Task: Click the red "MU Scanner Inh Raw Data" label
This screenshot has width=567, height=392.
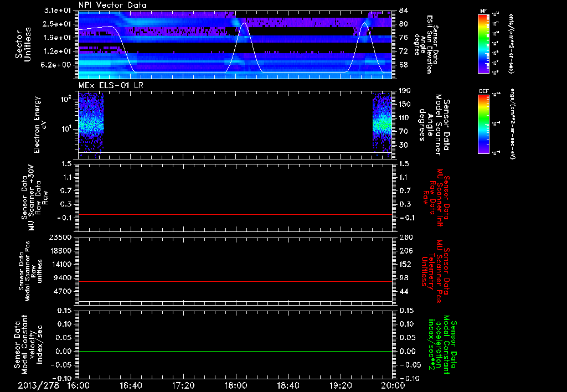Action: pos(436,198)
